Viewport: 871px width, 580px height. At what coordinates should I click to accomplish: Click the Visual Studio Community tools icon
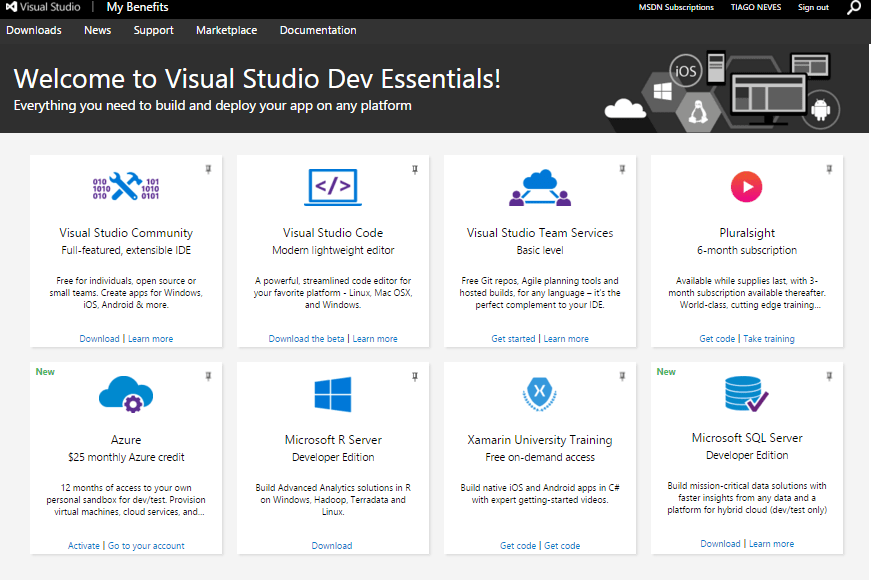click(126, 186)
